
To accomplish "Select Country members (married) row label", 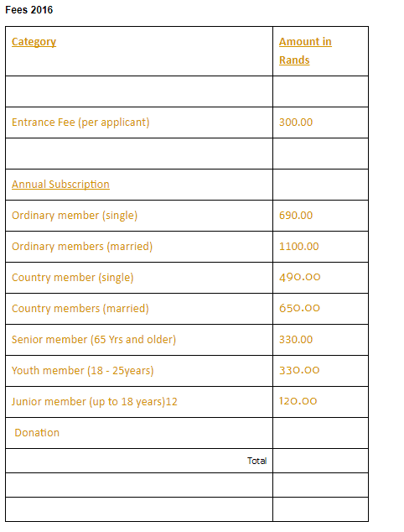I will click(80, 309).
